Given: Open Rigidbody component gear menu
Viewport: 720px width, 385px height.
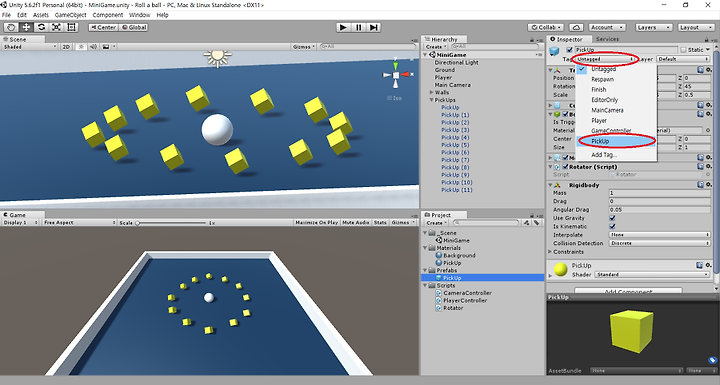Looking at the screenshot, I should (709, 185).
